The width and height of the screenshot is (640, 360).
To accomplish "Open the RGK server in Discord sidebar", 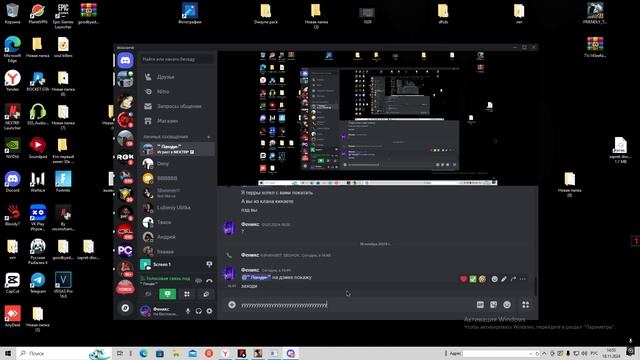I will (125, 157).
